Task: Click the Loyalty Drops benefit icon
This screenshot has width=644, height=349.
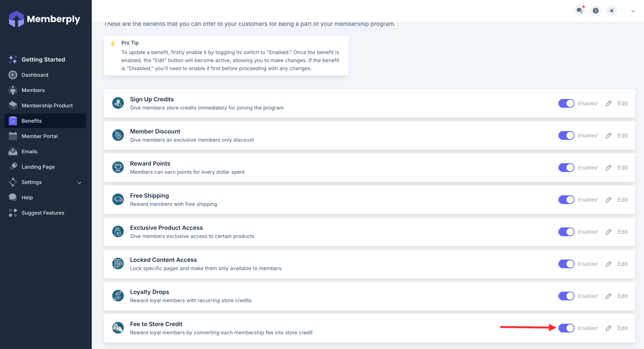Action: (x=118, y=296)
